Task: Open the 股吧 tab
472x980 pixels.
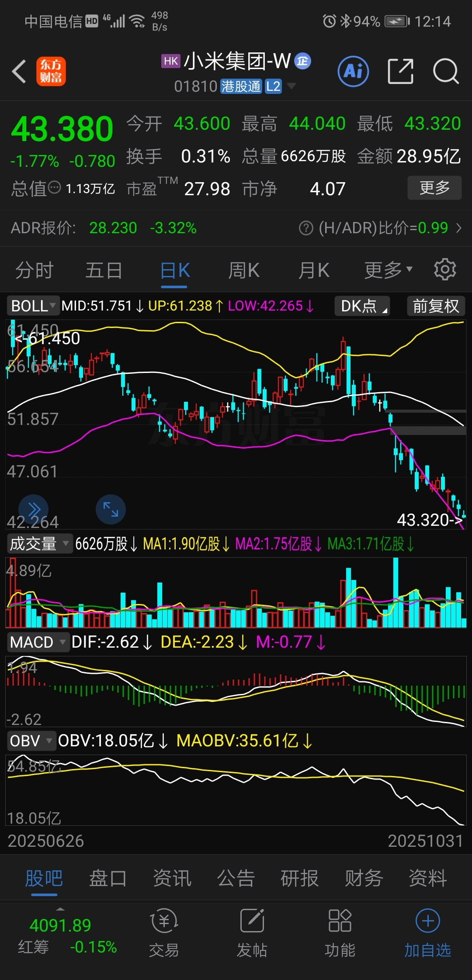Action: [44, 878]
